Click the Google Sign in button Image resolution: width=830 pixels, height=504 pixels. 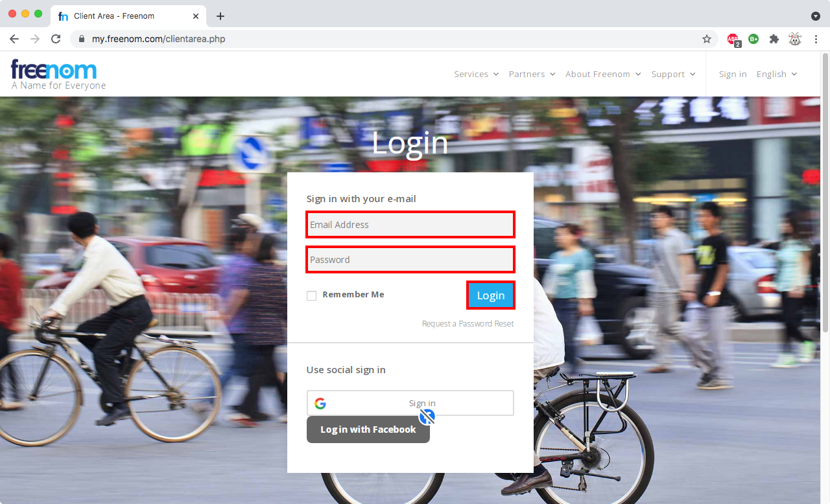410,403
